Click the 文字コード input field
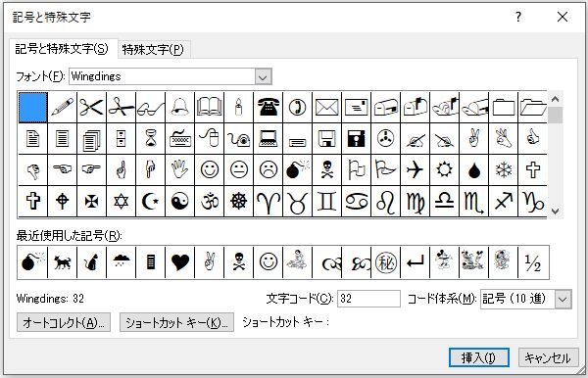 (x=368, y=299)
